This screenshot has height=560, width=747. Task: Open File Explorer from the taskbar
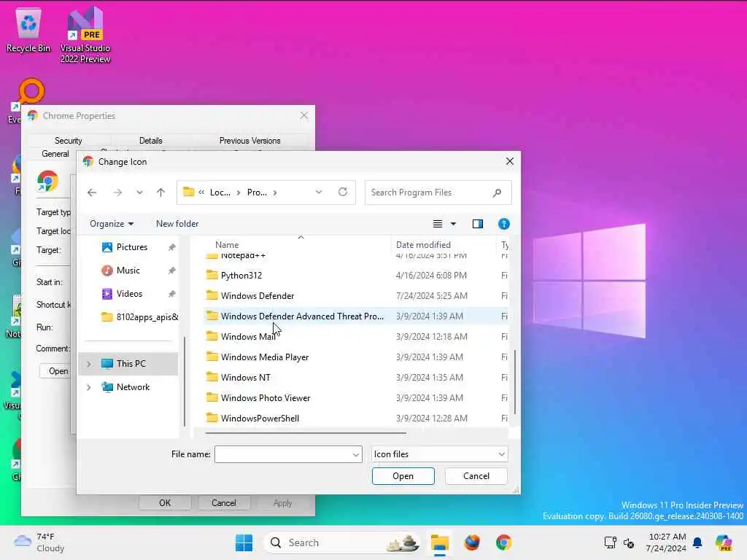tap(440, 542)
